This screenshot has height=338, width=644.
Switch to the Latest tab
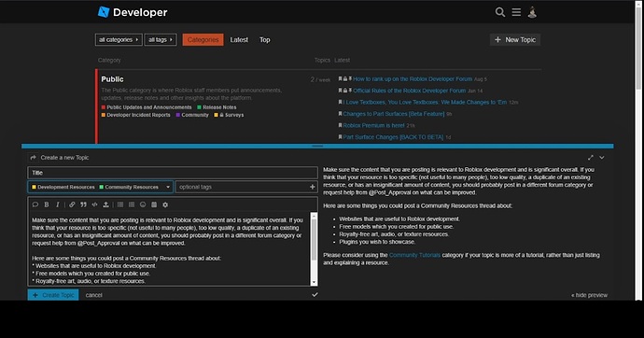click(239, 40)
